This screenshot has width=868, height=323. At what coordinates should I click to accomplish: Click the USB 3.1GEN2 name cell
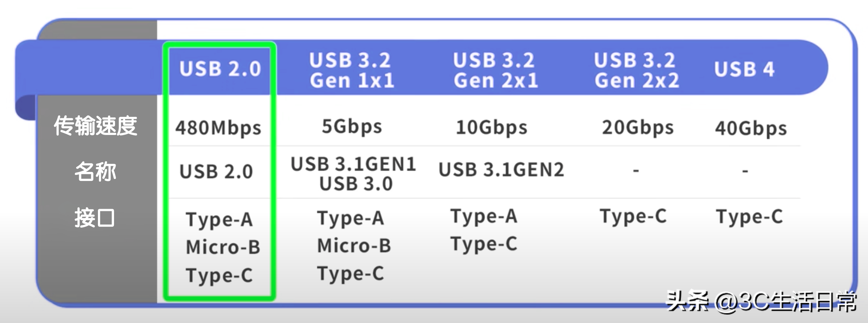[x=501, y=169]
